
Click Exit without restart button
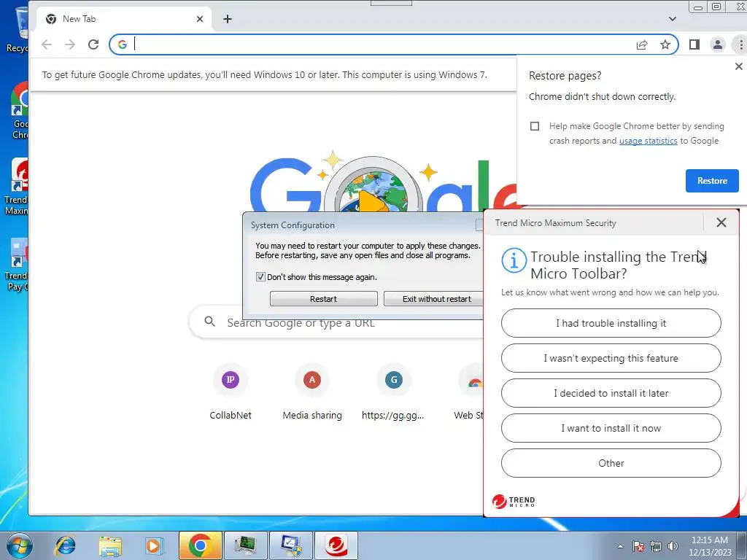tap(433, 299)
